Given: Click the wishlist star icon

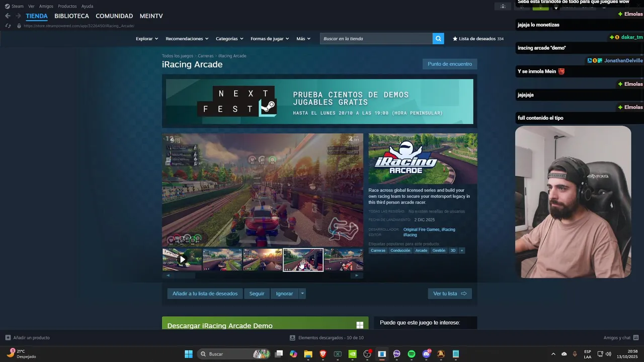Looking at the screenshot, I should [455, 39].
